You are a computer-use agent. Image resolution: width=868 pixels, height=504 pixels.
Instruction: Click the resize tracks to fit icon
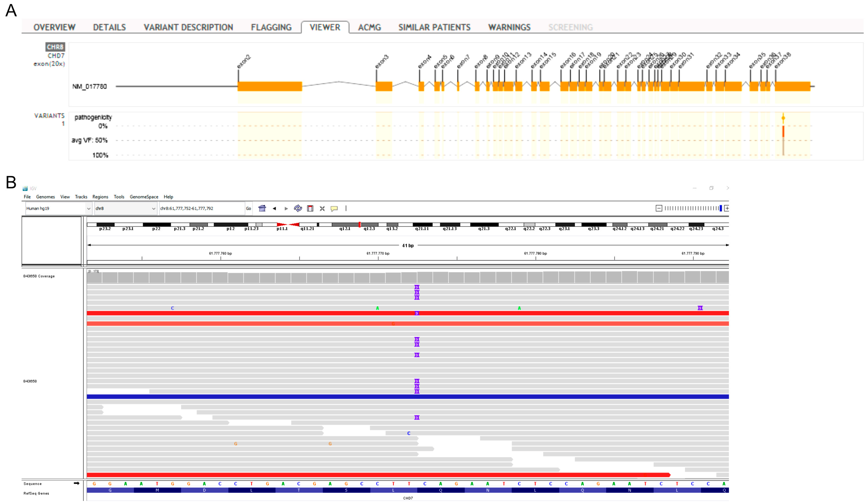point(322,208)
